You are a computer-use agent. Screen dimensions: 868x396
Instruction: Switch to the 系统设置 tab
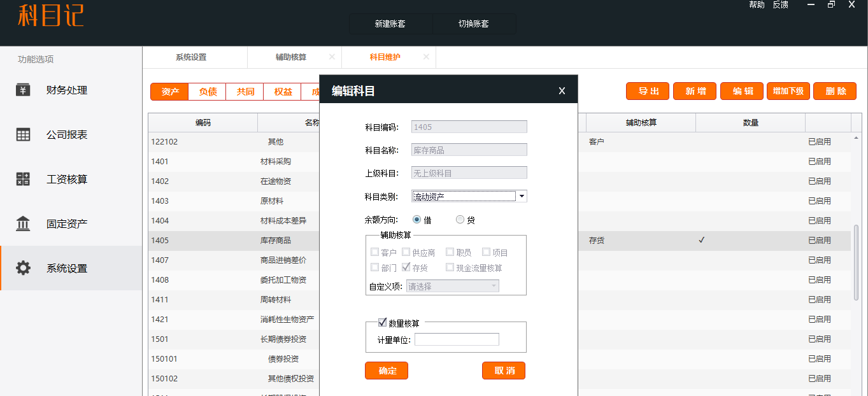[x=191, y=57]
